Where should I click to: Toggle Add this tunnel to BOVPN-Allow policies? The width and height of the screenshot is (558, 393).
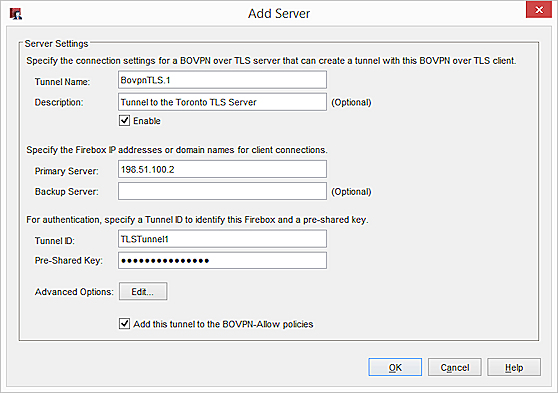[124, 324]
